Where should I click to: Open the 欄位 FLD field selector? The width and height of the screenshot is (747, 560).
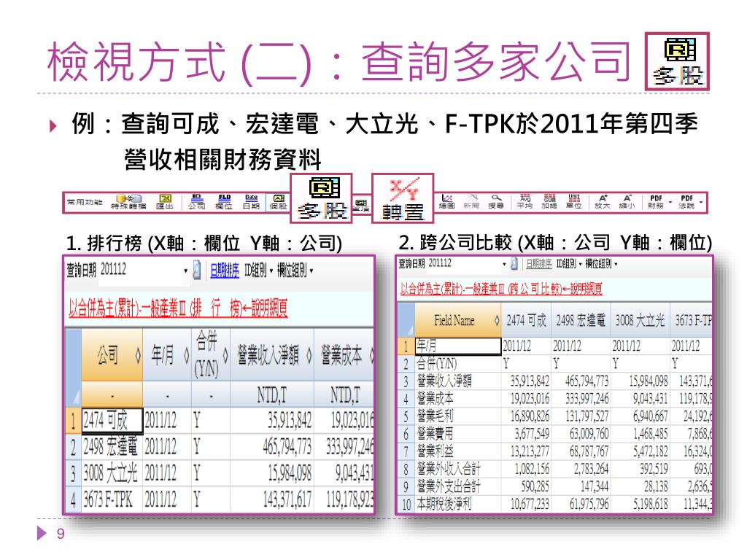pos(224,202)
